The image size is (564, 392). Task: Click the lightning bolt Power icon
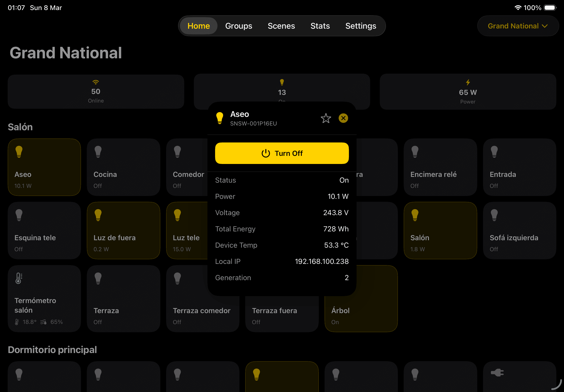click(x=468, y=82)
